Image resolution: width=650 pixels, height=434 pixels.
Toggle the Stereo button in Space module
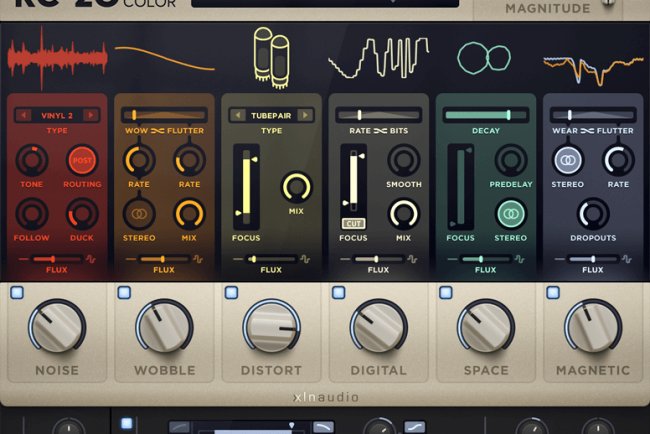click(511, 214)
